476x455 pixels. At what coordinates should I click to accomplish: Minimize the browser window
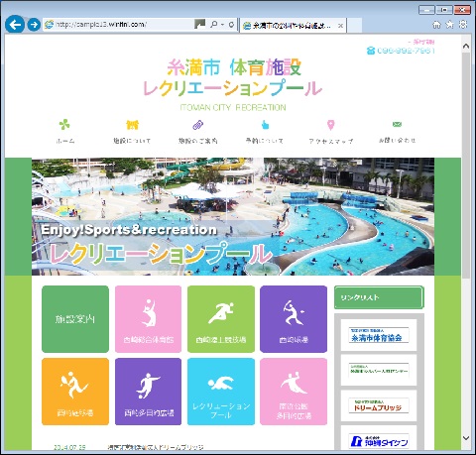pyautogui.click(x=426, y=10)
